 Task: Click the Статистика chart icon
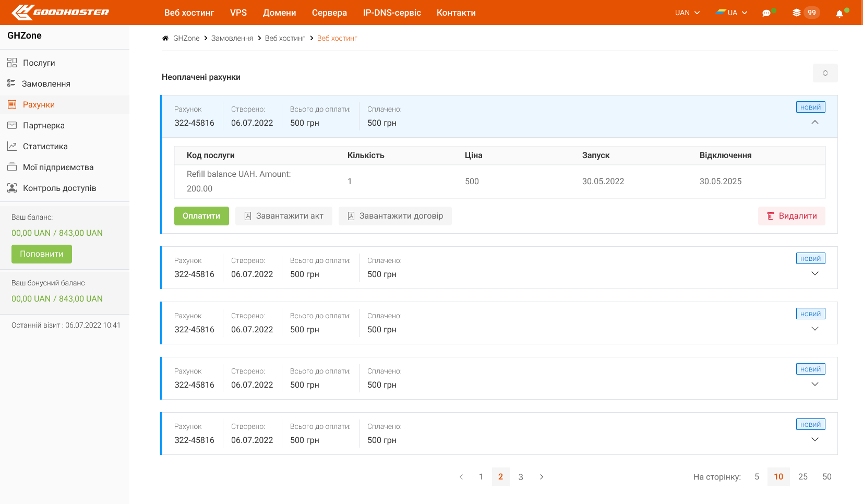pos(12,146)
